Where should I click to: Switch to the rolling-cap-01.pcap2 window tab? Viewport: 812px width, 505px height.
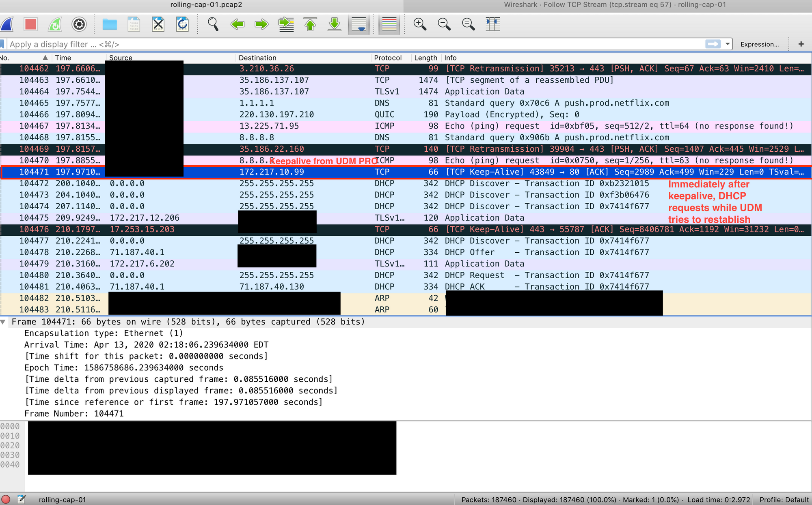coord(206,5)
